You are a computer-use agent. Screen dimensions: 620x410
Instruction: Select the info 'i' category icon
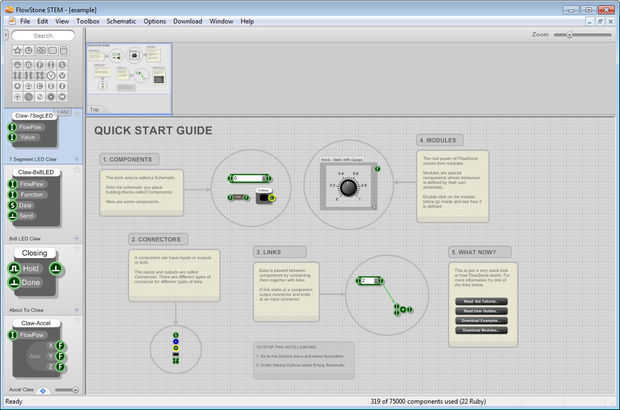(x=62, y=86)
